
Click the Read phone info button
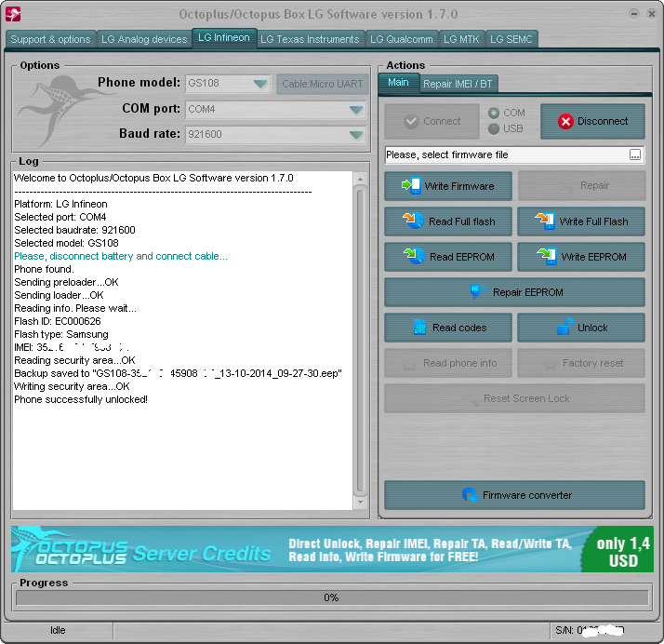(448, 363)
